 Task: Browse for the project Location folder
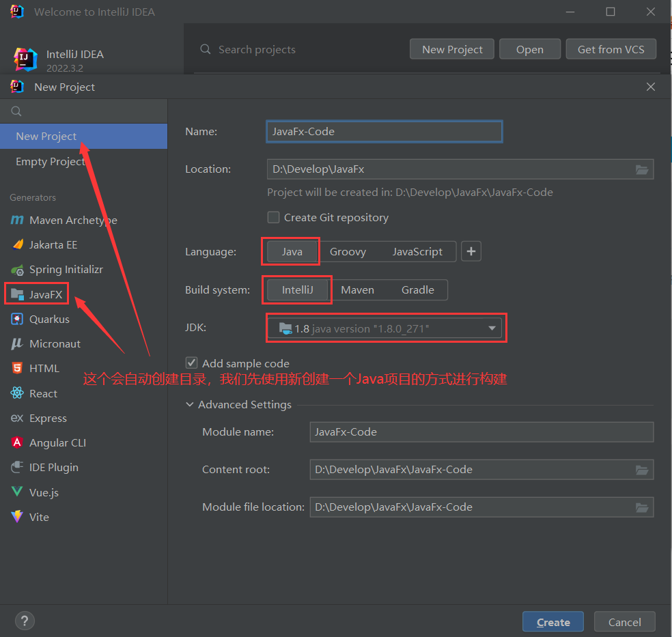[641, 169]
